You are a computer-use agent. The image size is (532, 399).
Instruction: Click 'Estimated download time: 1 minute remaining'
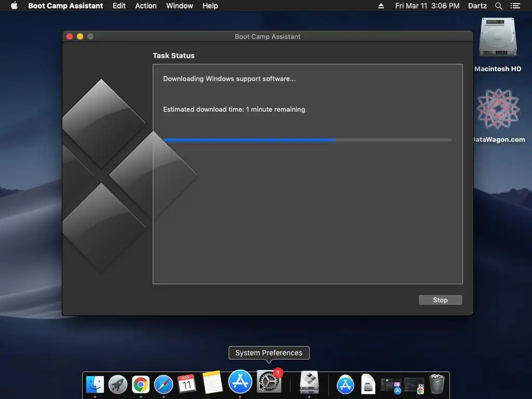[234, 109]
